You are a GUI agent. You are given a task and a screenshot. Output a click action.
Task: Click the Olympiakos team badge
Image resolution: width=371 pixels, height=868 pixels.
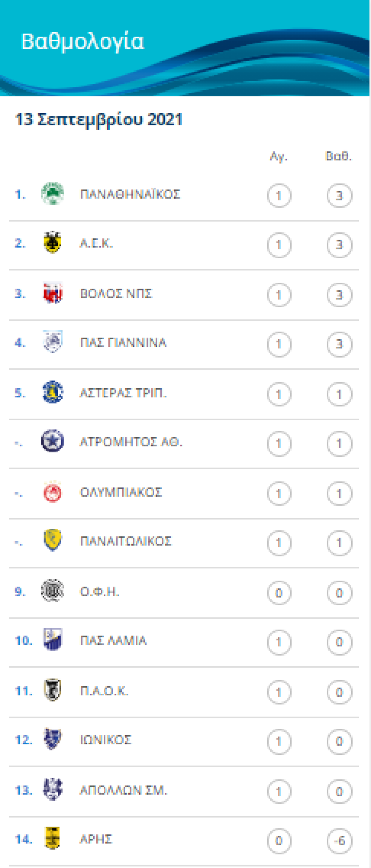point(52,492)
